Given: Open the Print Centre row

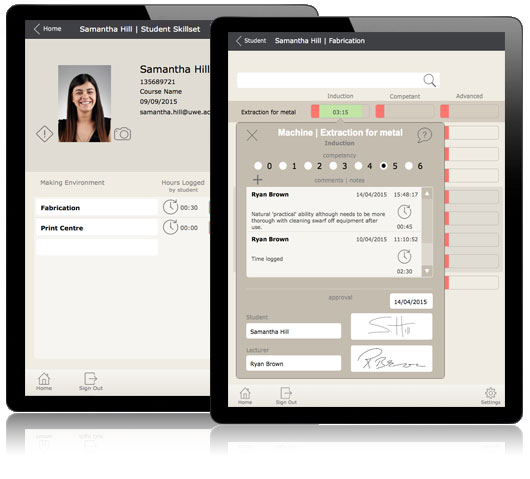Looking at the screenshot, I should pos(97,228).
